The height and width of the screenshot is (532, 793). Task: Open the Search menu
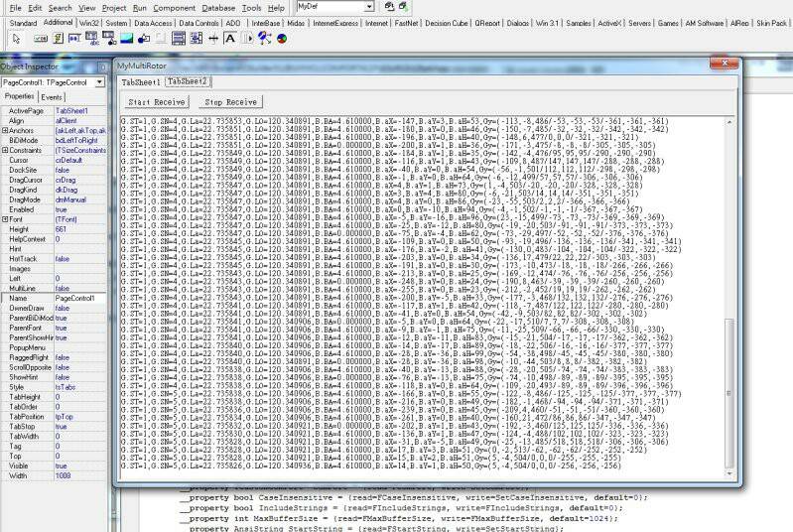point(61,8)
